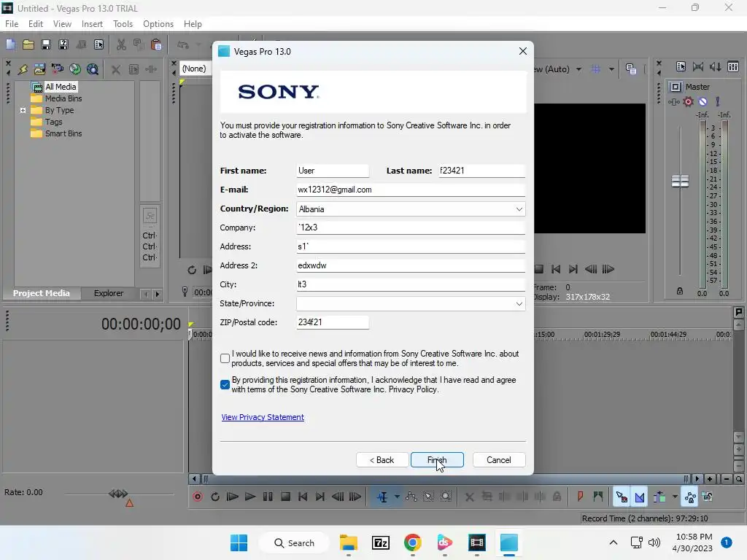Click the Pause button on timeline transport

[x=268, y=497]
